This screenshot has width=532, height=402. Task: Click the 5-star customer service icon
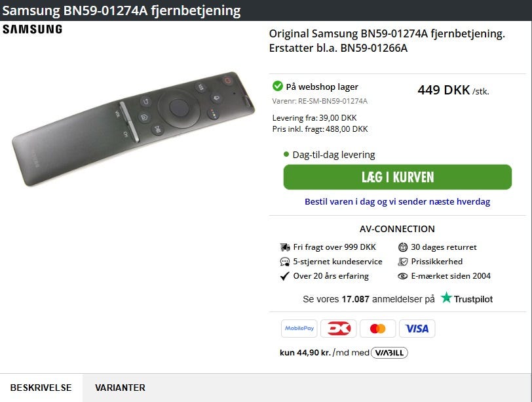285,262
